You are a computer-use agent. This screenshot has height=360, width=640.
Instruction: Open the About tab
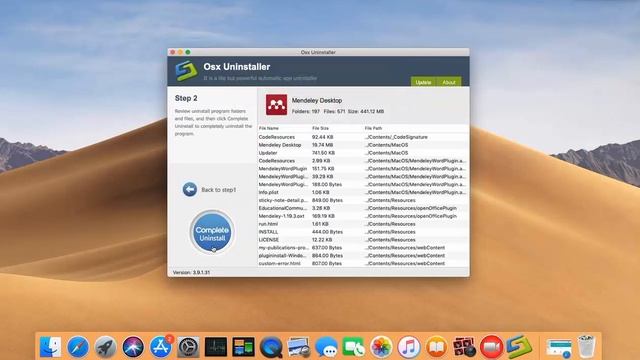[449, 82]
